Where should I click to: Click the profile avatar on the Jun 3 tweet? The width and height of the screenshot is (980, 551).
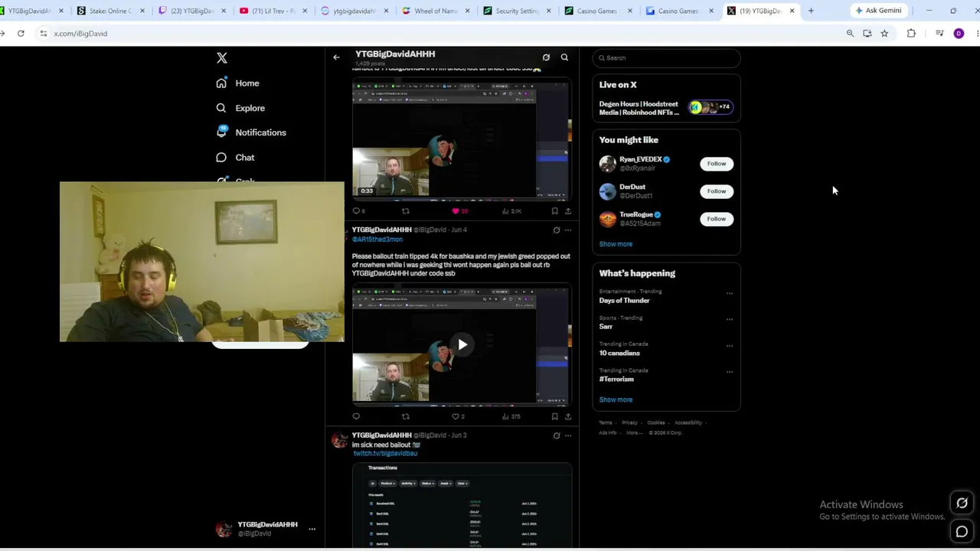coord(339,440)
